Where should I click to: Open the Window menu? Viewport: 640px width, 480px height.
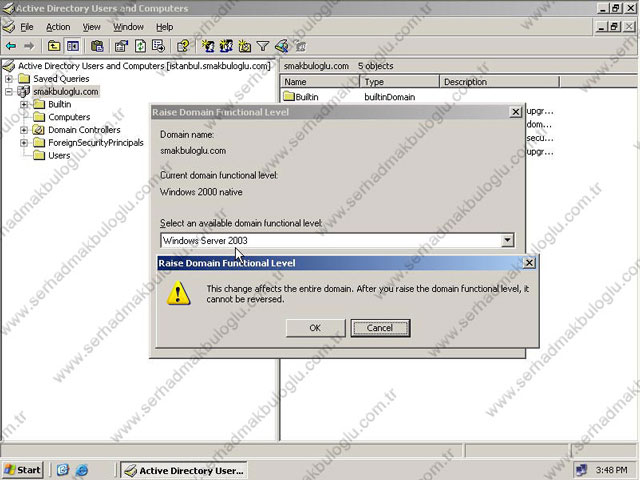(128, 27)
